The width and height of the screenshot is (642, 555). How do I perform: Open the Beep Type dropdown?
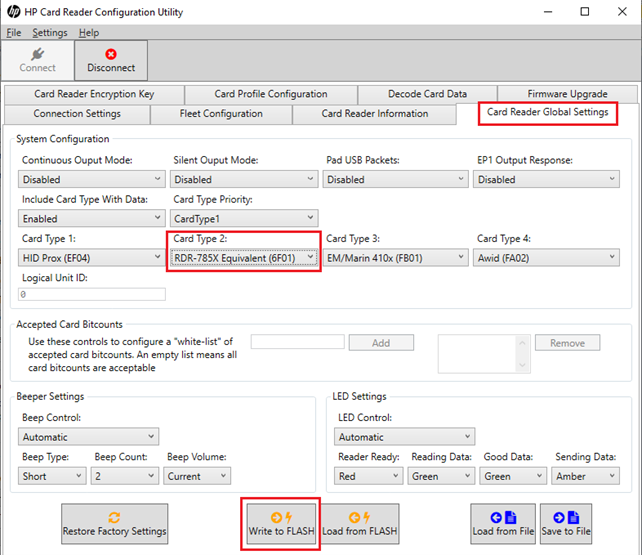(x=52, y=476)
